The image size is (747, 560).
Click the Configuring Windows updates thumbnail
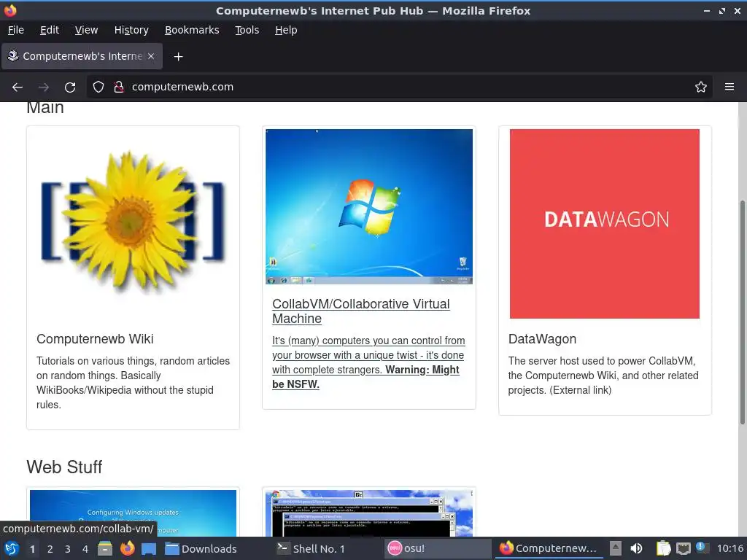click(x=133, y=513)
